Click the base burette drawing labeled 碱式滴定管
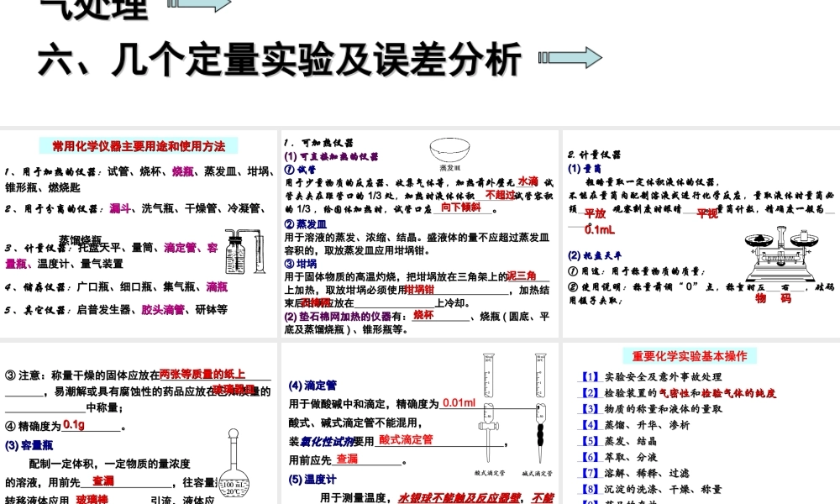 (540, 408)
